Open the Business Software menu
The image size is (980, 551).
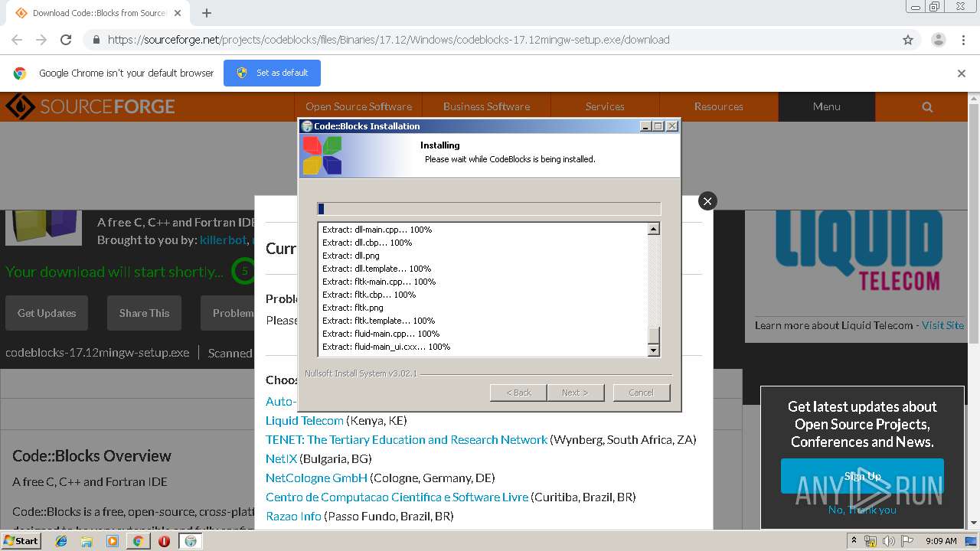(x=486, y=106)
